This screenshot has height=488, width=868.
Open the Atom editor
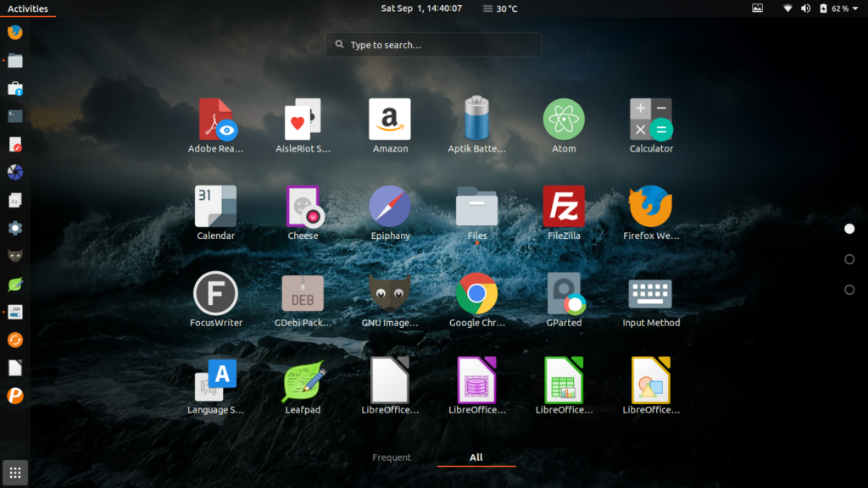click(x=564, y=125)
